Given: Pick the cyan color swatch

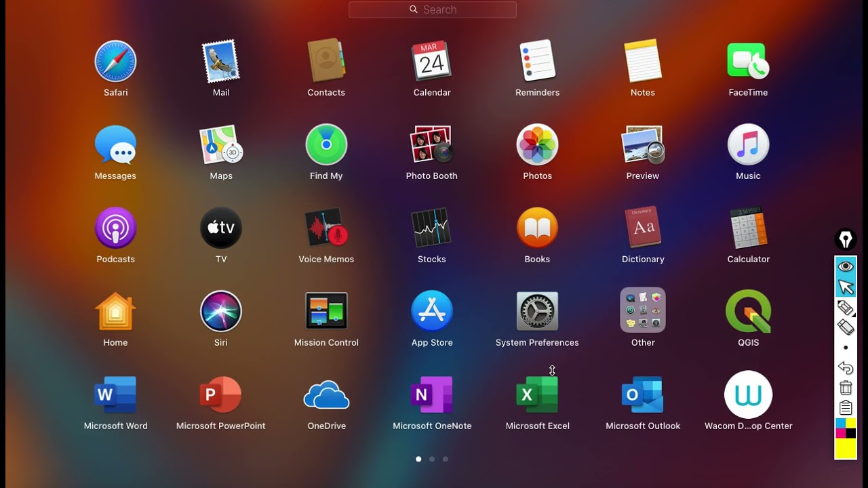Looking at the screenshot, I should 840,424.
